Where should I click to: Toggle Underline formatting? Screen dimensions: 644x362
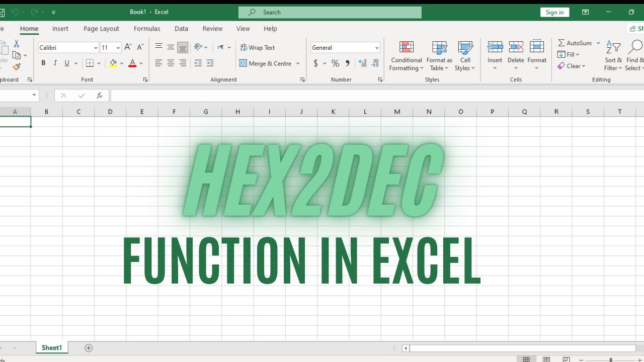coord(67,63)
